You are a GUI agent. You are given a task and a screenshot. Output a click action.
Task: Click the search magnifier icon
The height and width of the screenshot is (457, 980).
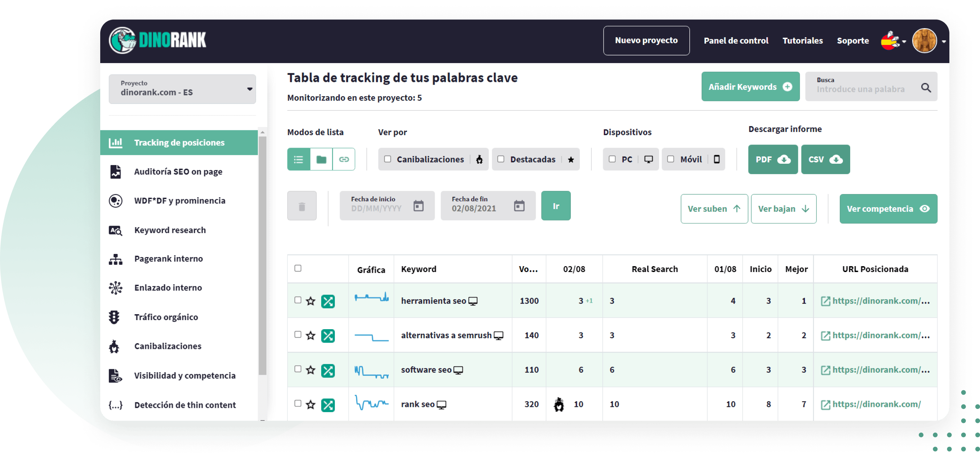(x=926, y=88)
